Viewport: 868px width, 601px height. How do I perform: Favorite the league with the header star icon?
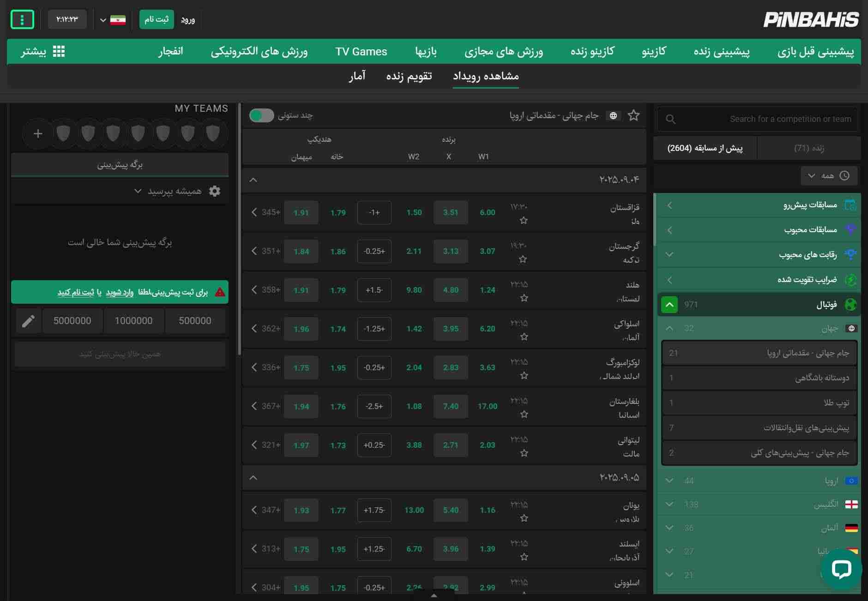pyautogui.click(x=633, y=115)
